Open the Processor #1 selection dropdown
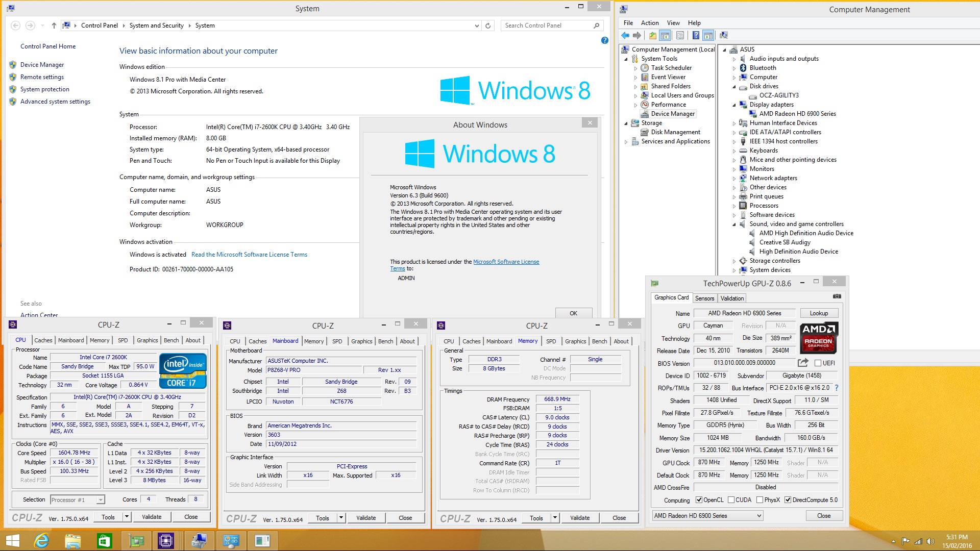 (x=101, y=500)
